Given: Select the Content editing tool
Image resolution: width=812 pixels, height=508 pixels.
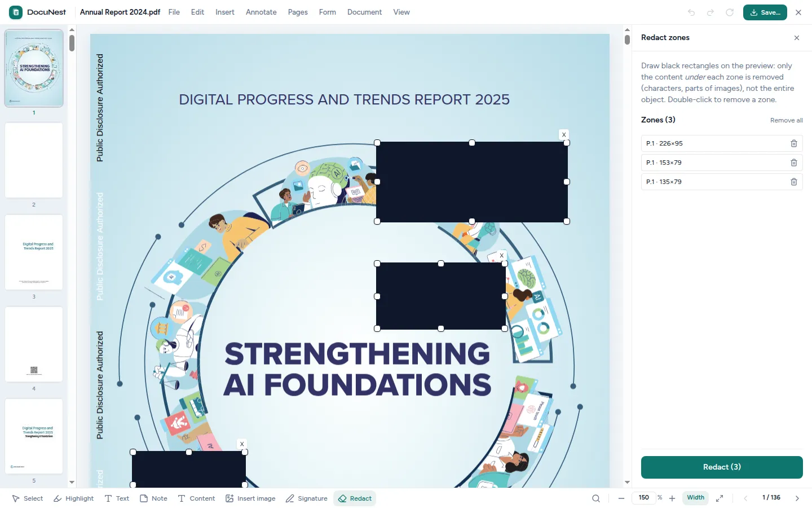Looking at the screenshot, I should pos(196,498).
